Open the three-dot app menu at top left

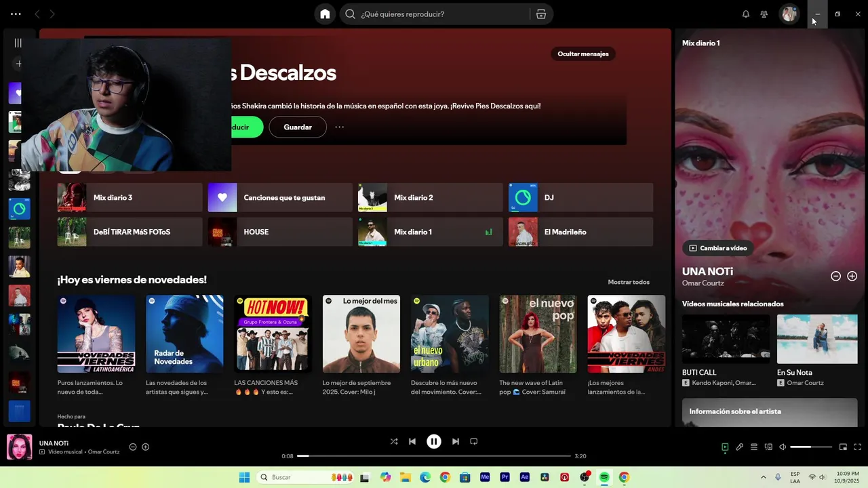(x=16, y=14)
